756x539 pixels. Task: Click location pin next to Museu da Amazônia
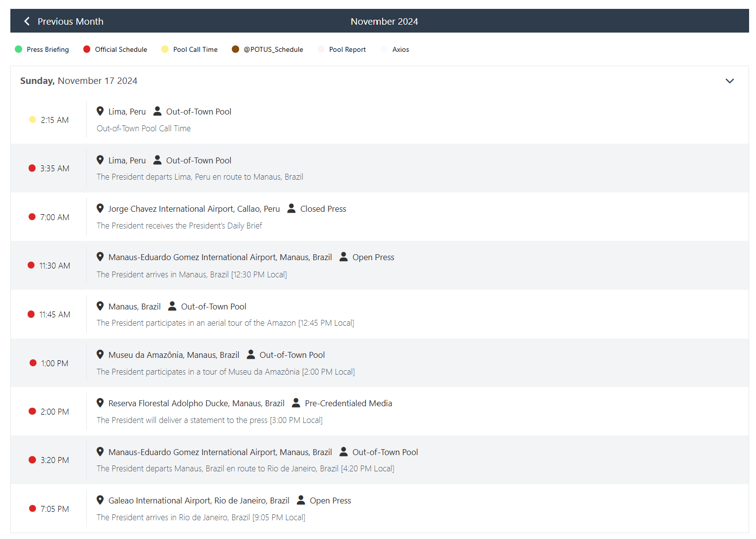click(x=100, y=354)
